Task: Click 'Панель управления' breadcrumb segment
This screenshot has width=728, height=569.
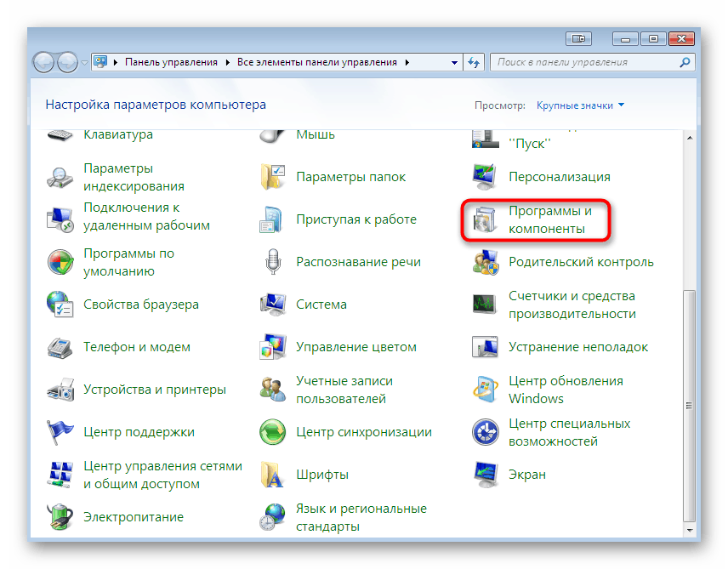Action: click(x=171, y=62)
